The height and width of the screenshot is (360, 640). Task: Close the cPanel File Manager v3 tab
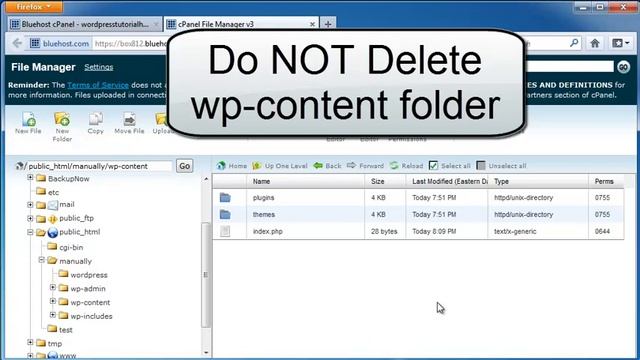[312, 24]
